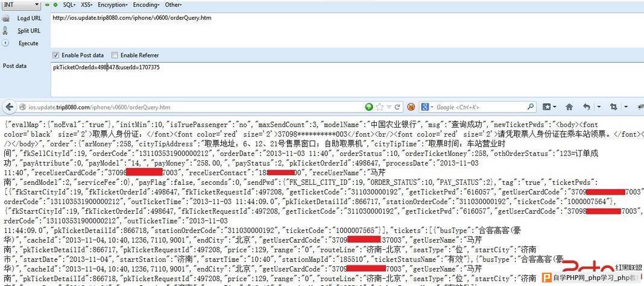Open the bookmarks menu button

(549, 107)
